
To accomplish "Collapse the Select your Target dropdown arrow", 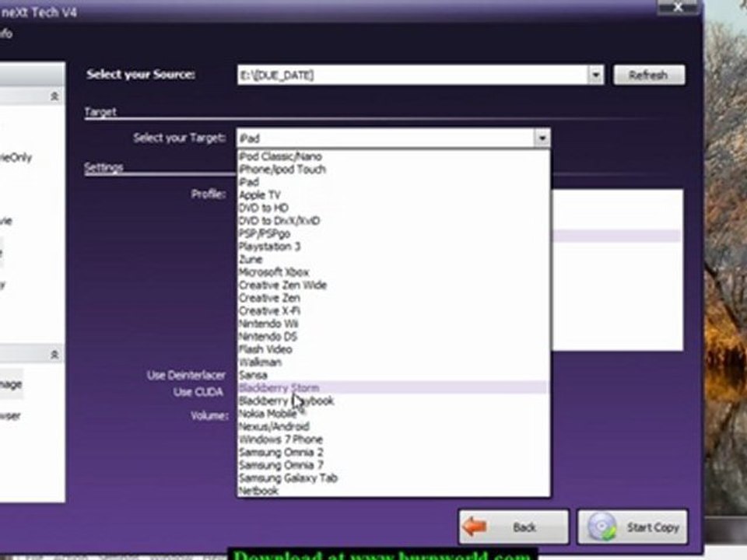I will pyautogui.click(x=542, y=138).
